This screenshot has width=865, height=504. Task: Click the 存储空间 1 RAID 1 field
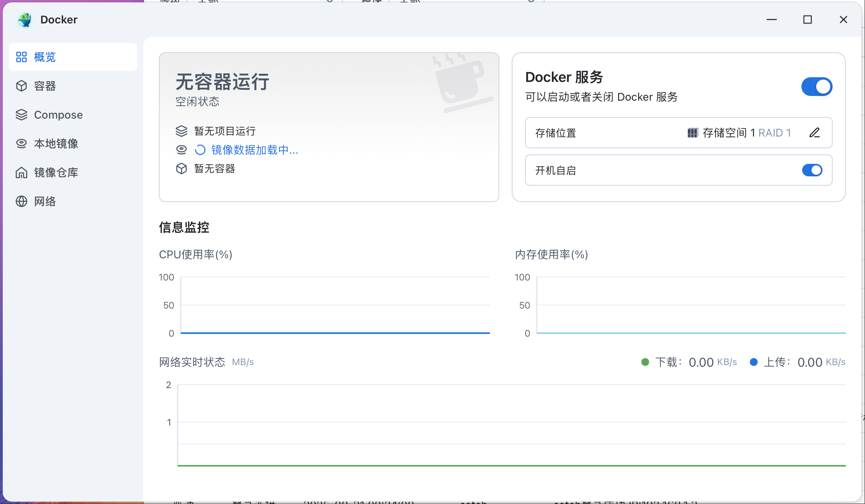click(746, 133)
